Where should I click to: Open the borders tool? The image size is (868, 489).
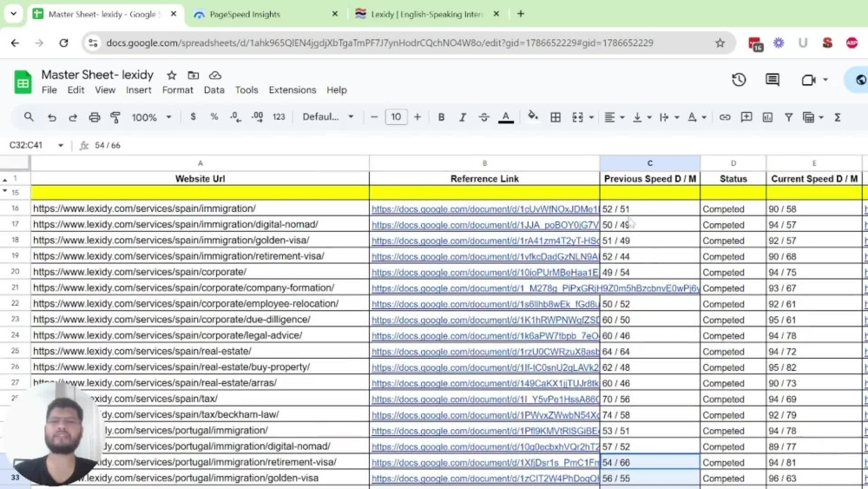pyautogui.click(x=556, y=117)
